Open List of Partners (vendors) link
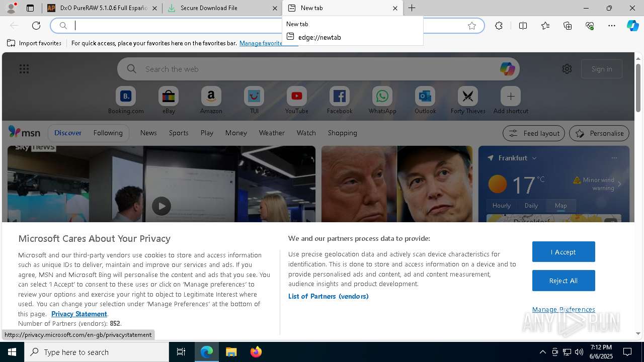 pyautogui.click(x=329, y=296)
